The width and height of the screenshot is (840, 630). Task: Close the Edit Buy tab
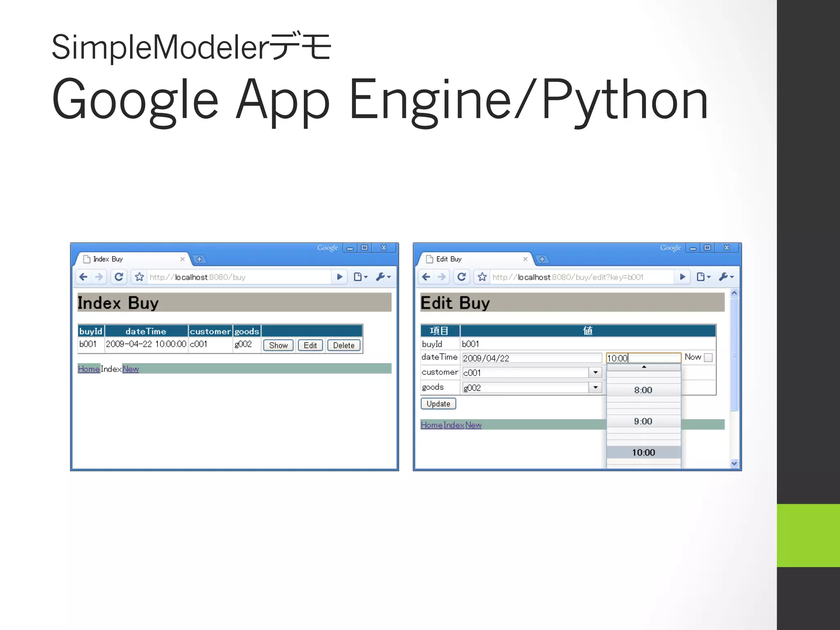525,259
